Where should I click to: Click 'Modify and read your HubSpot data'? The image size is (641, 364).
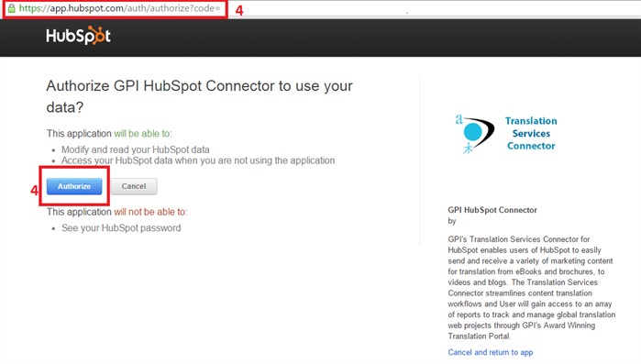click(x=136, y=149)
